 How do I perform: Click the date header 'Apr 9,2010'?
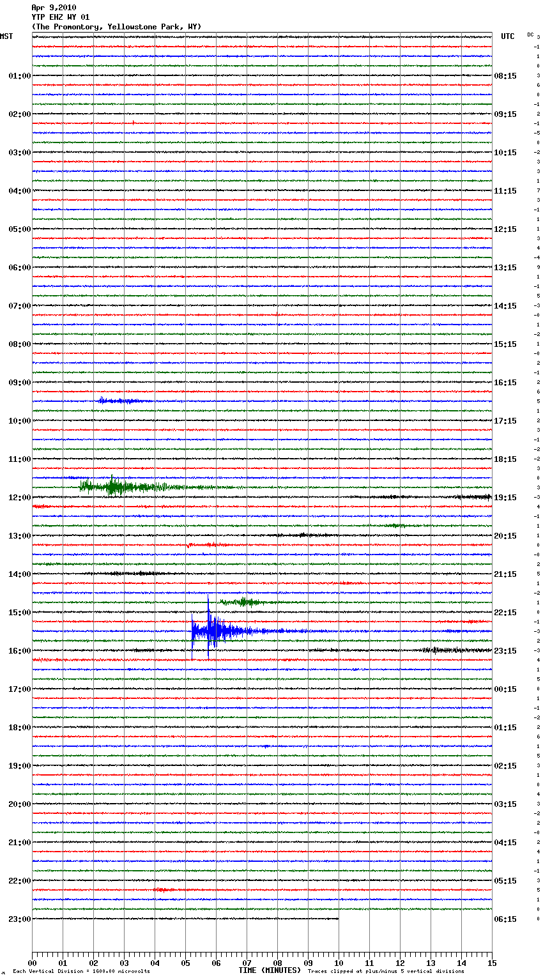click(54, 8)
